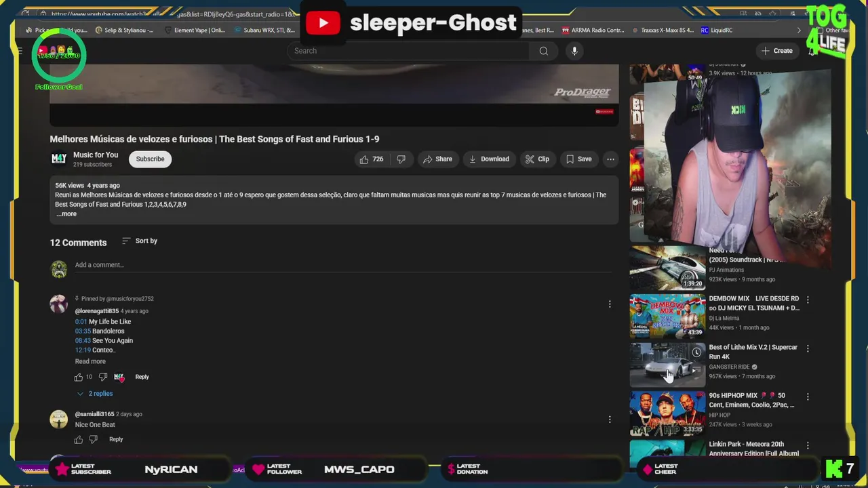Viewport: 868px width, 488px height.
Task: Expand pinned comment with Read more
Action: [90, 362]
